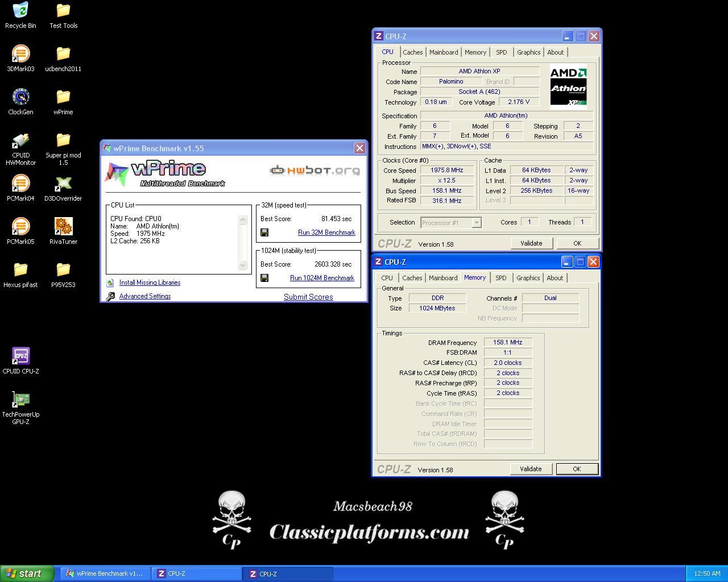The width and height of the screenshot is (728, 582).
Task: Open the Windows Start menu
Action: pyautogui.click(x=27, y=573)
